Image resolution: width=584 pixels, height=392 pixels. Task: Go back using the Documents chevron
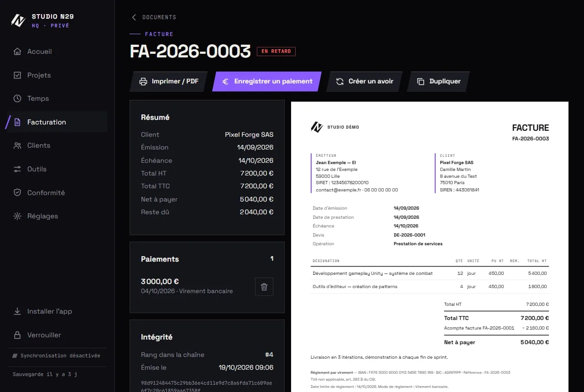(134, 17)
